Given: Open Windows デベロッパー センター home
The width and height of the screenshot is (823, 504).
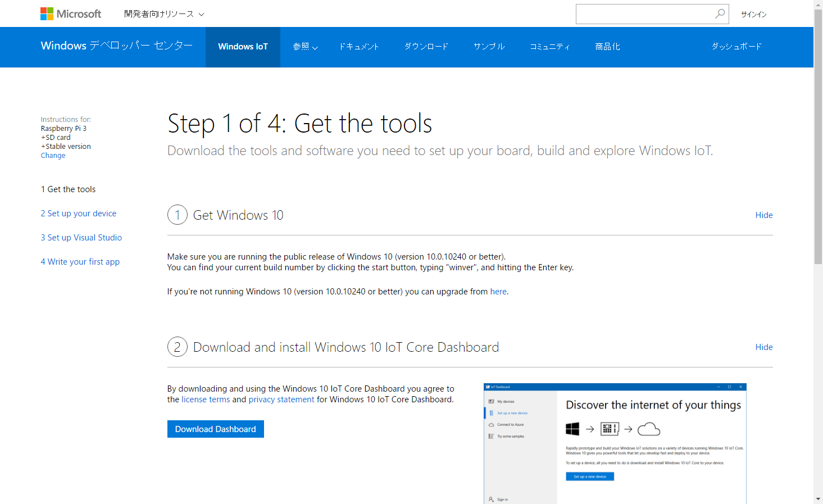Looking at the screenshot, I should coord(117,46).
